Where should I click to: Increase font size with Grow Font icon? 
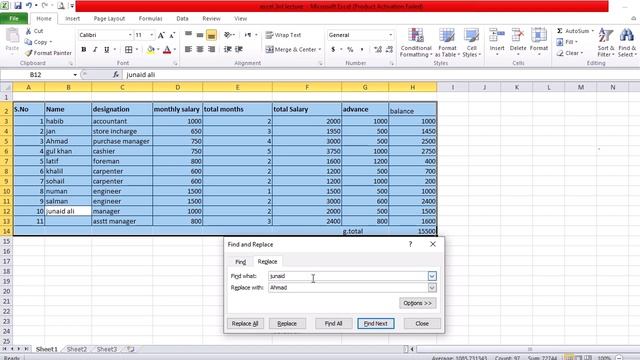[161, 35]
